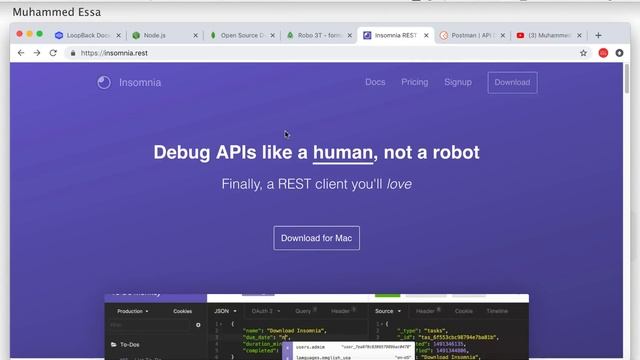Click the Insomnia moon logo
Screen dimensions: 640x360
pos(104,82)
